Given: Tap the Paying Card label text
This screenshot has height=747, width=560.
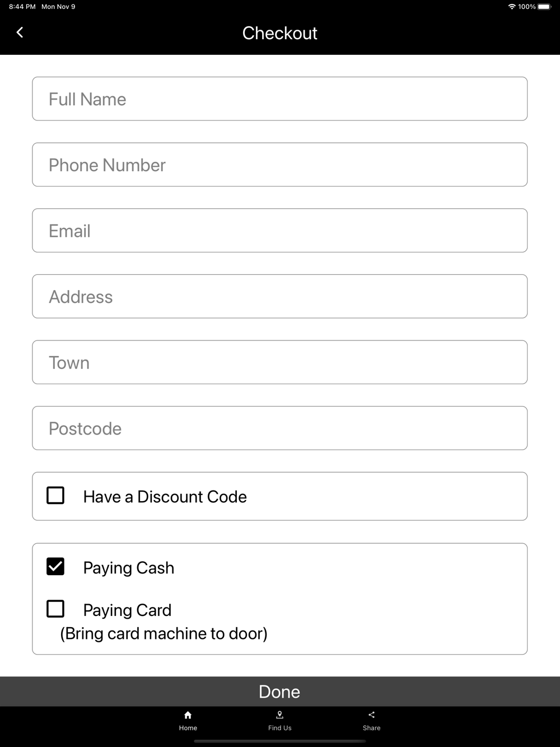Looking at the screenshot, I should coord(127,610).
